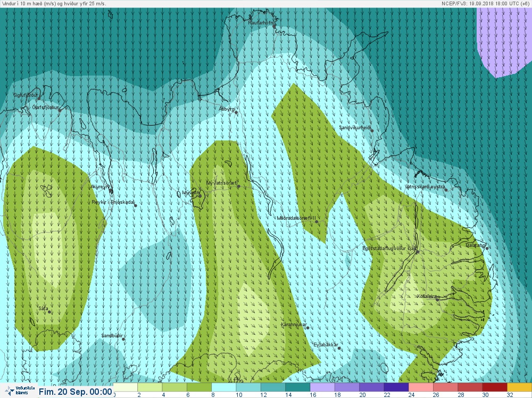Screen dimensions: 532x398
Task: Pick the pink 24–26 m/s legend swatch
Action: pos(421,387)
